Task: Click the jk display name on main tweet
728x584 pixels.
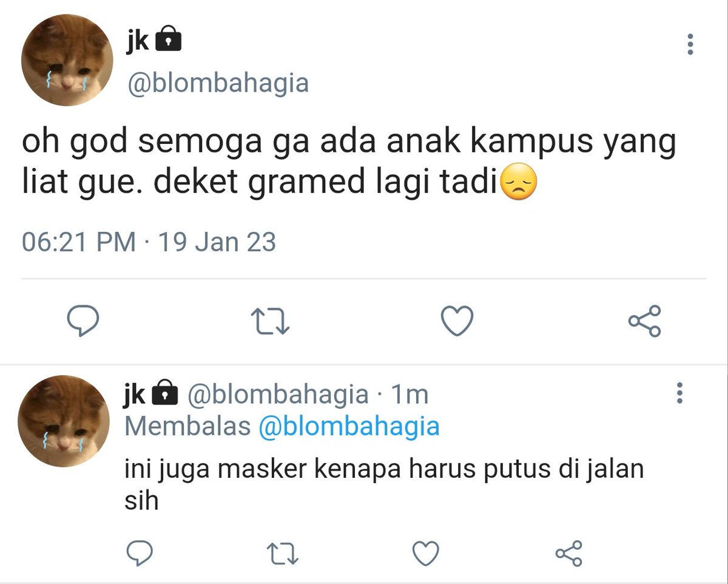Action: [x=138, y=41]
